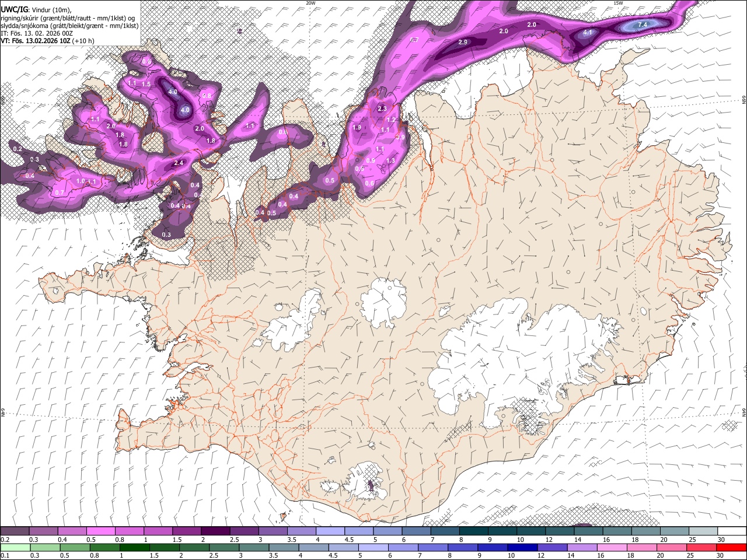Click the 2.3 value label
The image size is (747, 560).
click(382, 108)
